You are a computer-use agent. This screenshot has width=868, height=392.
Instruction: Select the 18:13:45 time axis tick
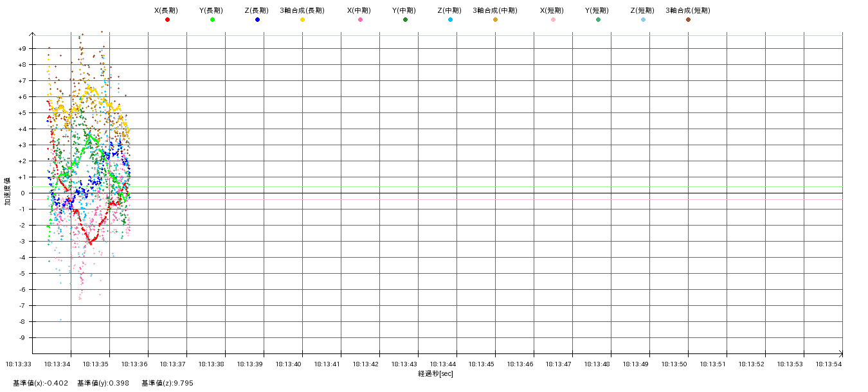pos(482,364)
